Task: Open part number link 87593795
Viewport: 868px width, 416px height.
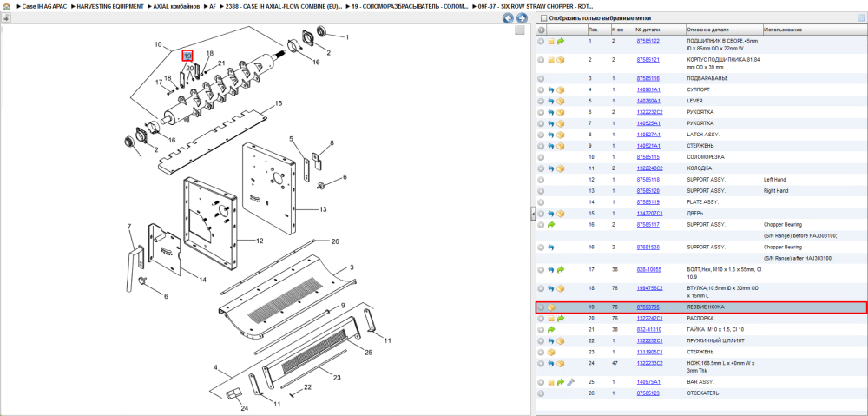Action: [x=648, y=307]
